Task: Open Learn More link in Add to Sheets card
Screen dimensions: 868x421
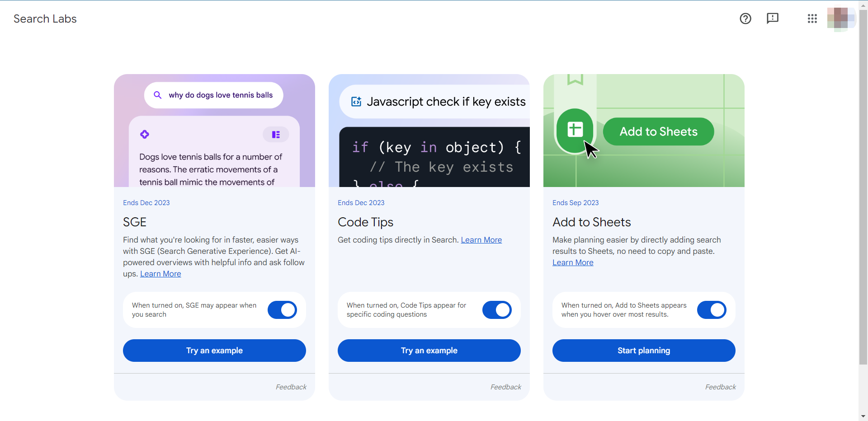Action: (573, 262)
